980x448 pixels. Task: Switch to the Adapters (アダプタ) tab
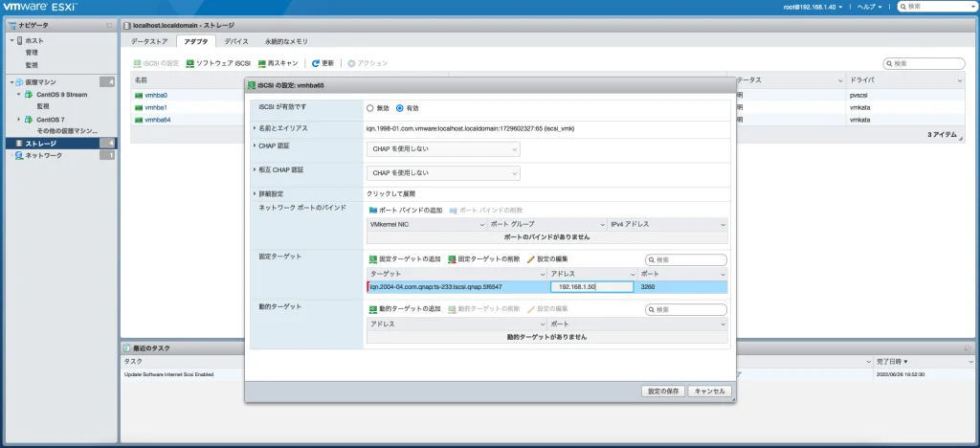click(x=196, y=42)
